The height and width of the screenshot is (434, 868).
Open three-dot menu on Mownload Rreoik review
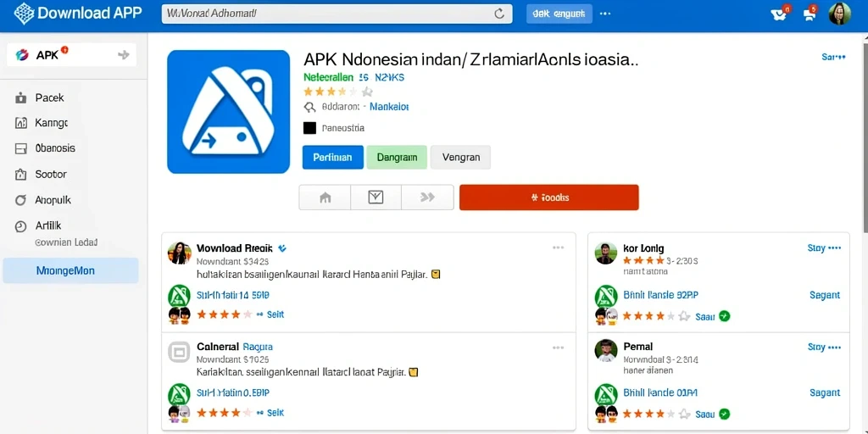(558, 248)
